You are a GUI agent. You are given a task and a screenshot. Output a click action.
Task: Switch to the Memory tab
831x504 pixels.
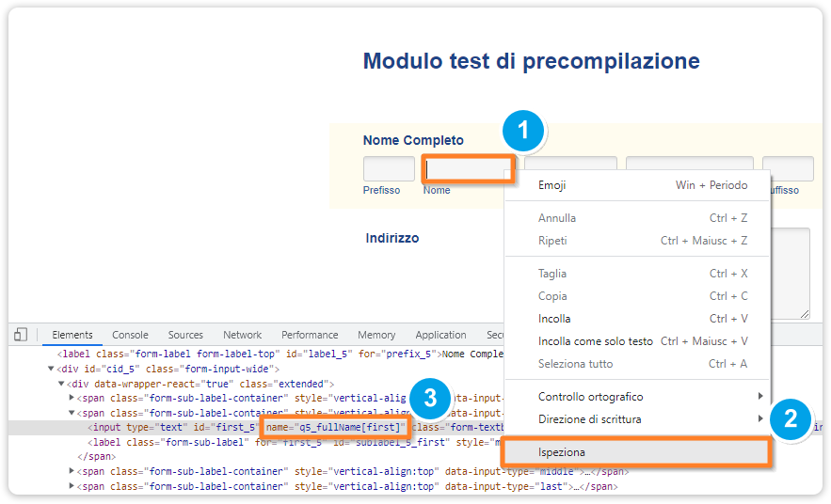[x=376, y=335]
